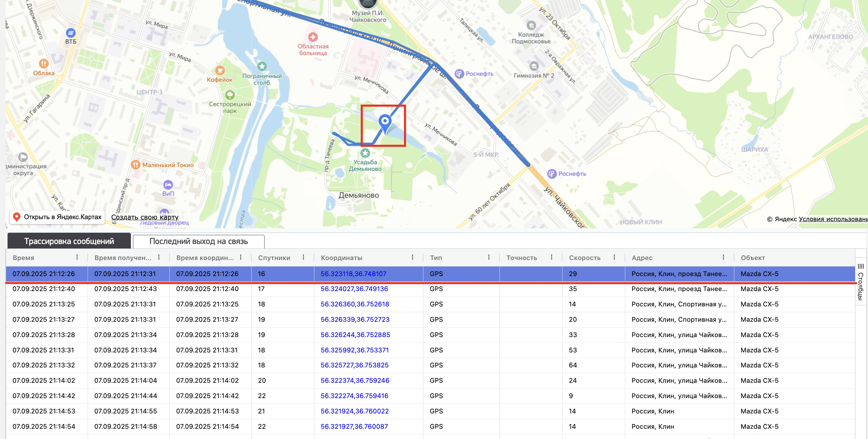Click the Гимназия № 2 school icon

[534, 66]
